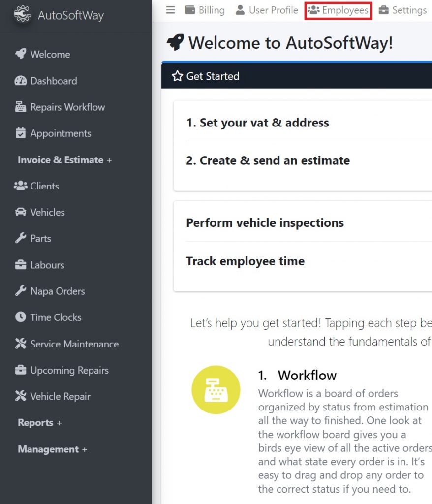Click the Welcome rocket sidebar icon
Viewport: 432px width, 504px height.
tap(21, 54)
